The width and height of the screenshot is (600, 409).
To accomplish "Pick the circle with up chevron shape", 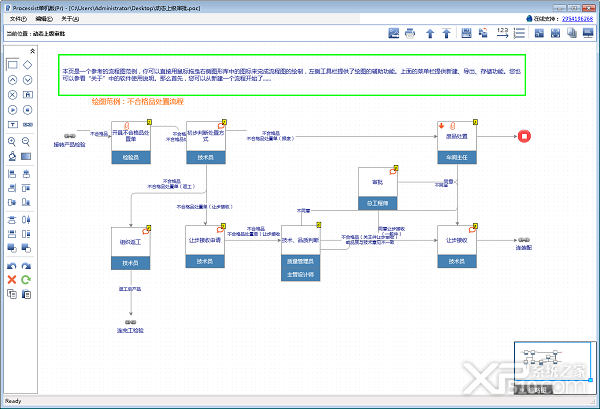I will point(13,80).
